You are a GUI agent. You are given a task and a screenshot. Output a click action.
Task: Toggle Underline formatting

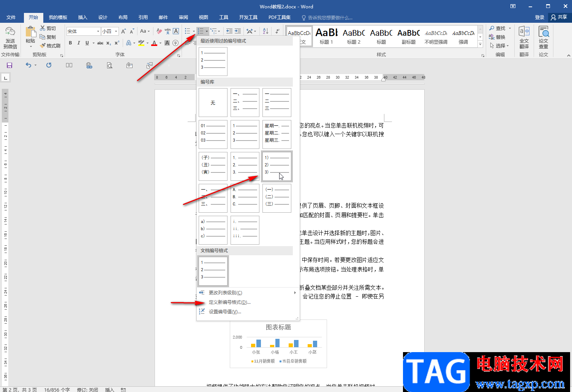[87, 43]
